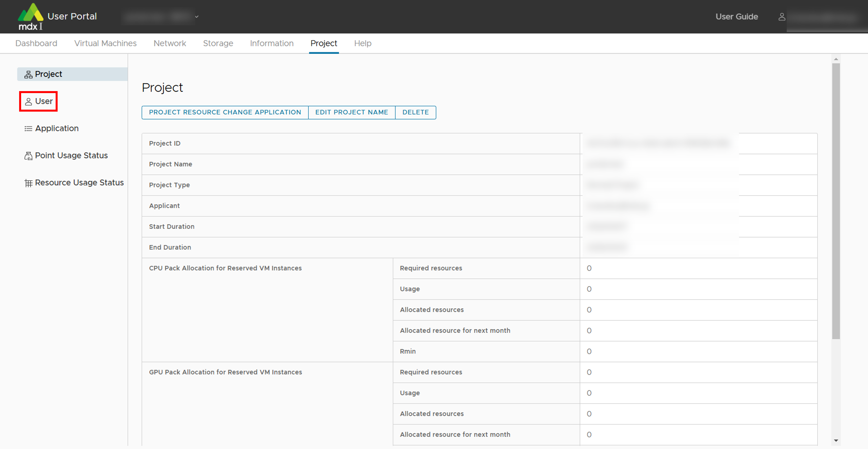Image resolution: width=868 pixels, height=449 pixels.
Task: Open the Virtual Machines tab
Action: pos(106,43)
